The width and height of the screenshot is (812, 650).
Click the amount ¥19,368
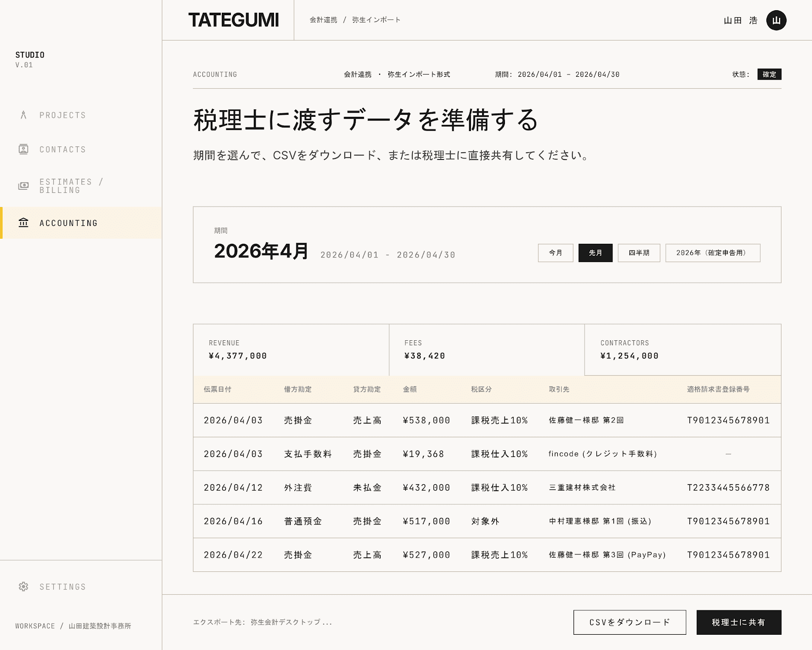(x=423, y=453)
